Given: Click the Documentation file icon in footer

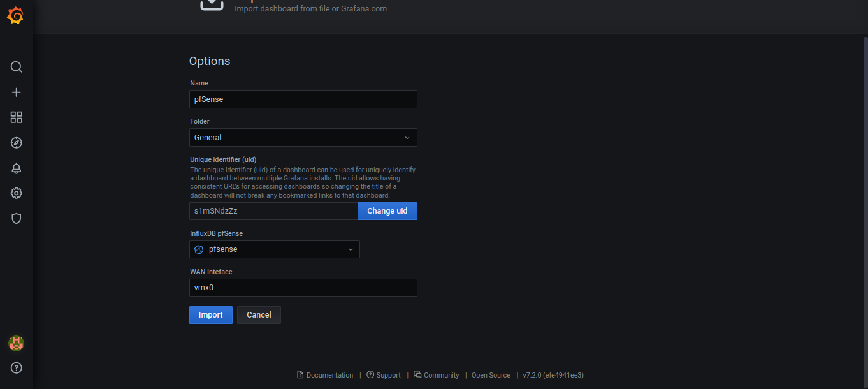Looking at the screenshot, I should tap(300, 375).
